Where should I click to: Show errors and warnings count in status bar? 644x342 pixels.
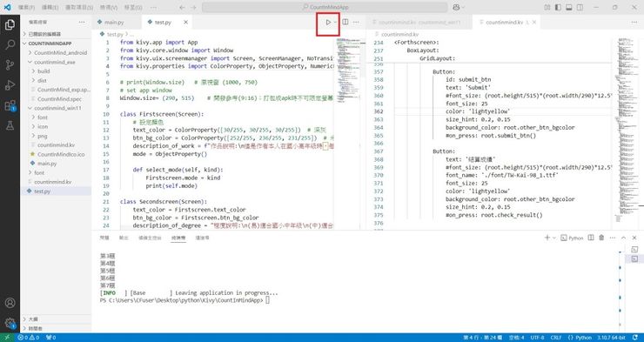[29, 338]
